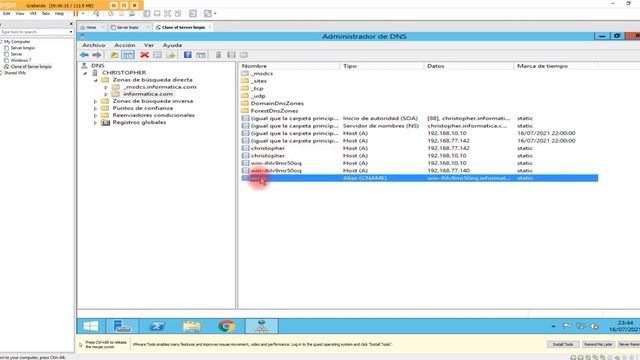Expand Registros globales

click(96, 122)
